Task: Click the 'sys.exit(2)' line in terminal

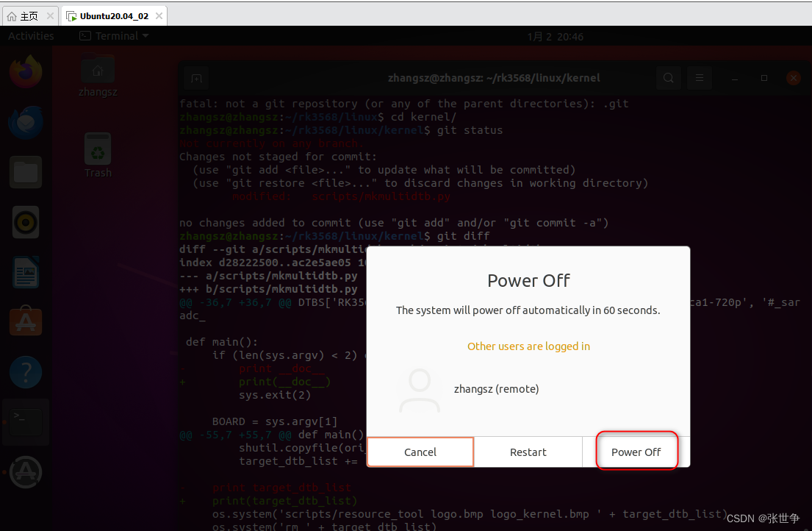Action: pos(275,395)
